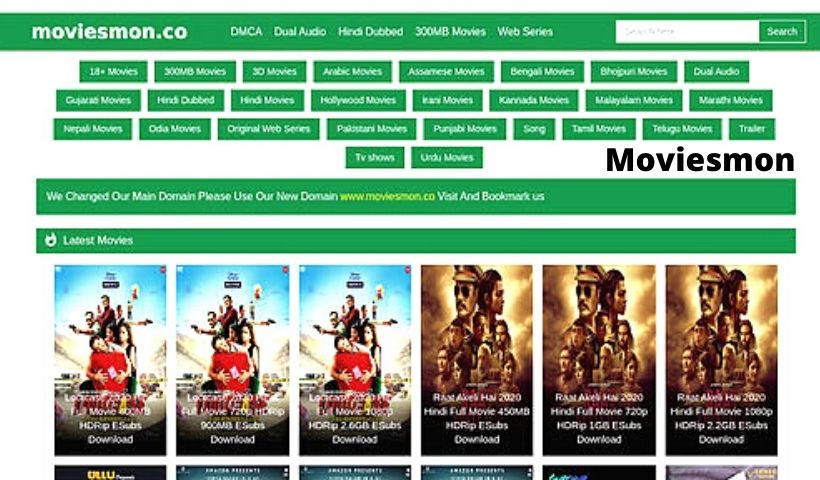Screen dimensions: 820x480
Task: Select the Assamese Movies category
Action: (x=446, y=72)
